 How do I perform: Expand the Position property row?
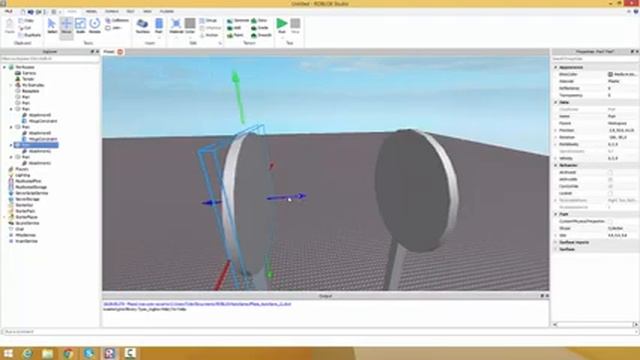tap(556, 130)
